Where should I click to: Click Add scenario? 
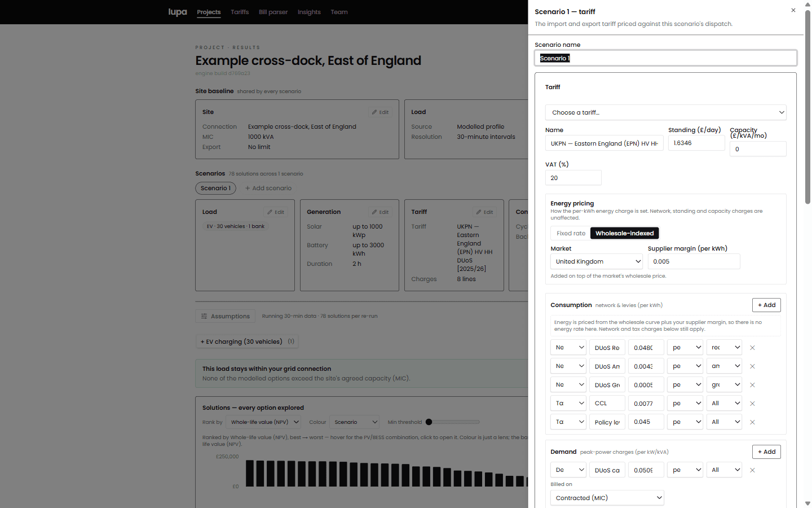[268, 188]
